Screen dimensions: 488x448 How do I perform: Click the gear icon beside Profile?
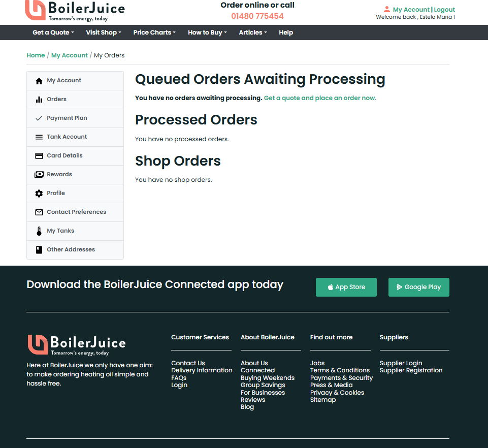39,194
